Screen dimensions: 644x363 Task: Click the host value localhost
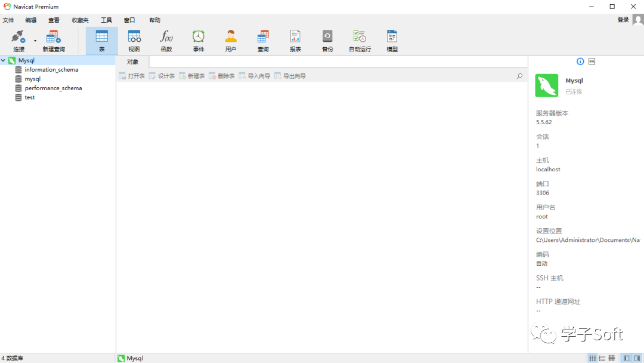[x=548, y=170]
